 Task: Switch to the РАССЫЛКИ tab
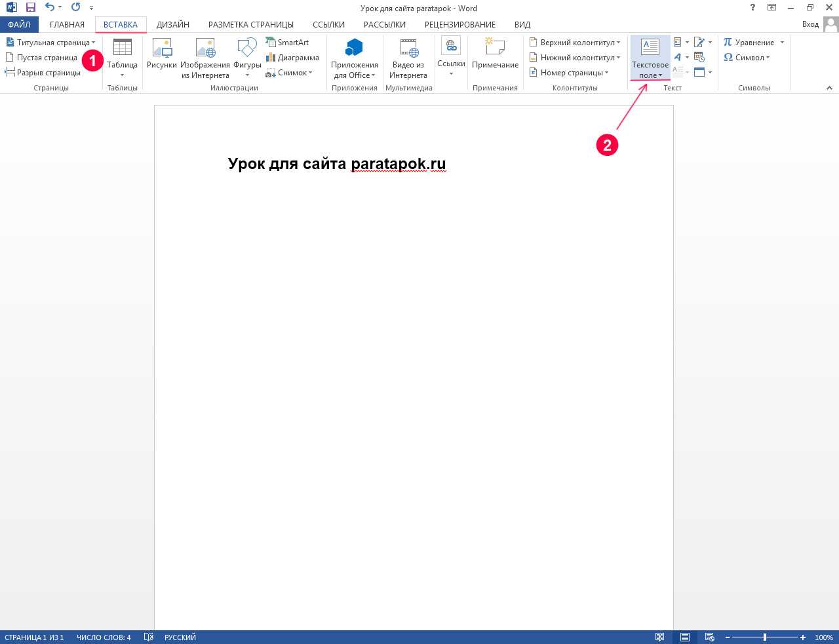(385, 24)
